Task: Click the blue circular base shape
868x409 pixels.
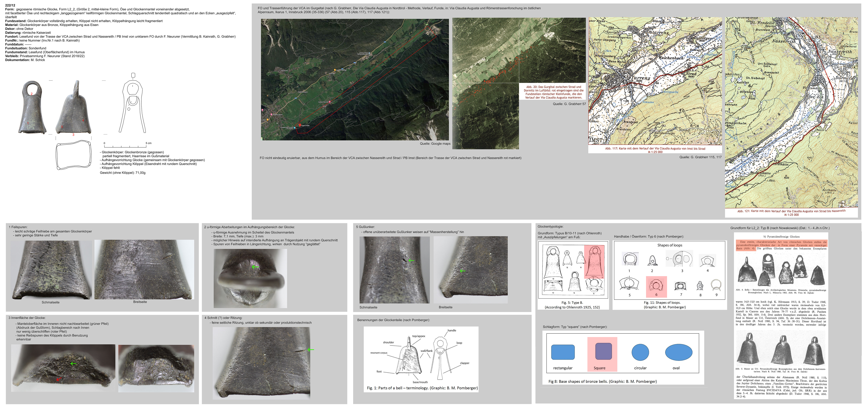Action: 640,352
